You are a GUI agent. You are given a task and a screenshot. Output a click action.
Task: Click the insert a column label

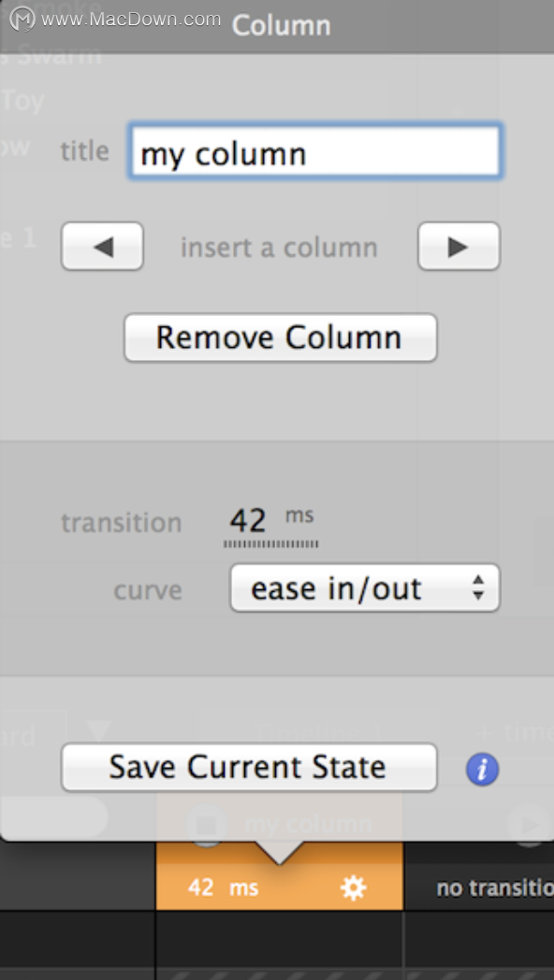tap(280, 248)
